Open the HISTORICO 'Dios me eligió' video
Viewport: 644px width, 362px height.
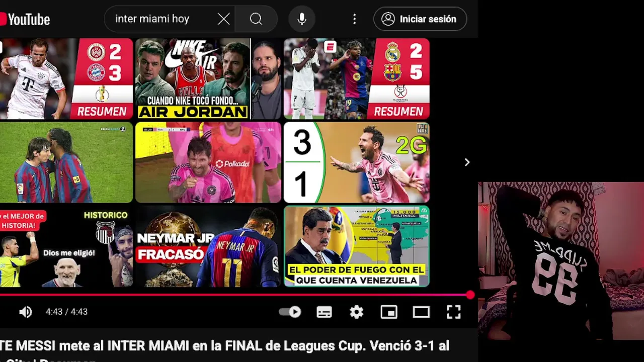click(x=66, y=246)
